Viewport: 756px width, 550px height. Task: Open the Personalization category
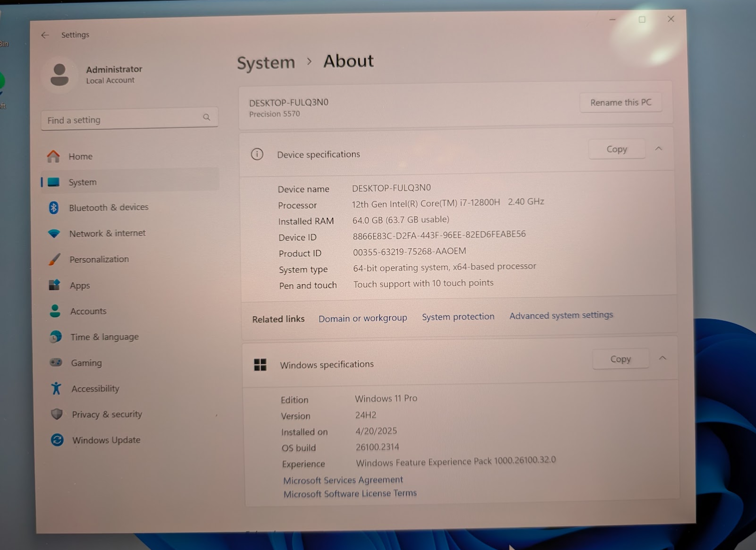(130, 259)
